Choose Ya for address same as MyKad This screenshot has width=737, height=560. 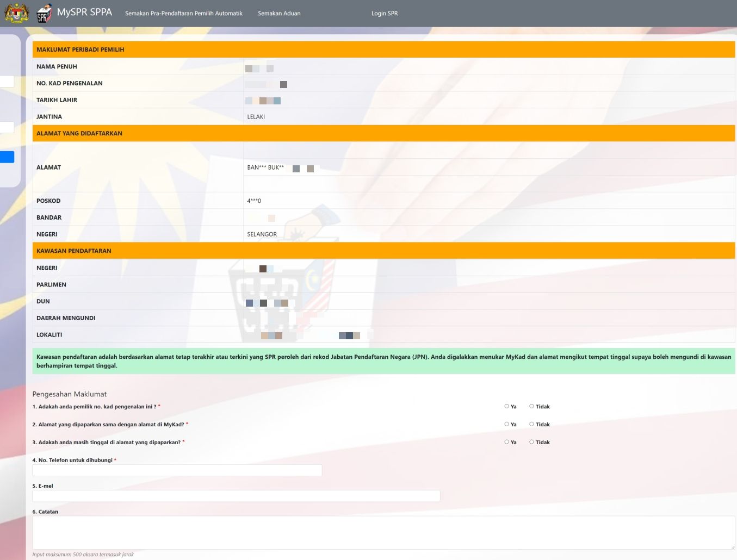(506, 424)
